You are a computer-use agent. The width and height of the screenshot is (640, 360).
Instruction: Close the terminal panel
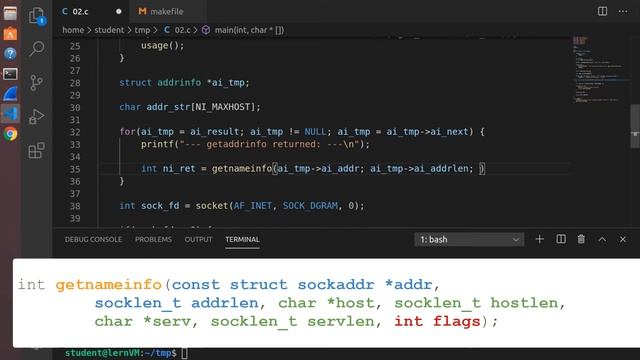pos(622,240)
